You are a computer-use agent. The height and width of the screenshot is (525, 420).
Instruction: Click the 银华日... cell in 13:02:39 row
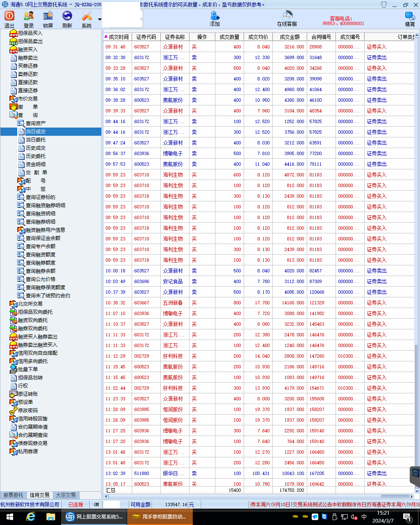[175, 473]
